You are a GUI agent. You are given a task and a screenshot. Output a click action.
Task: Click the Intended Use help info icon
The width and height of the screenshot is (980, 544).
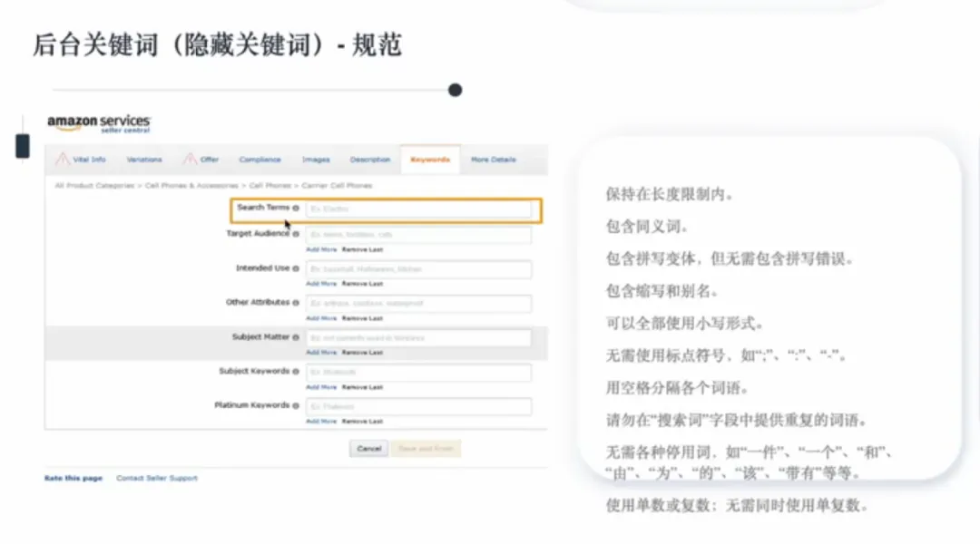(x=296, y=268)
